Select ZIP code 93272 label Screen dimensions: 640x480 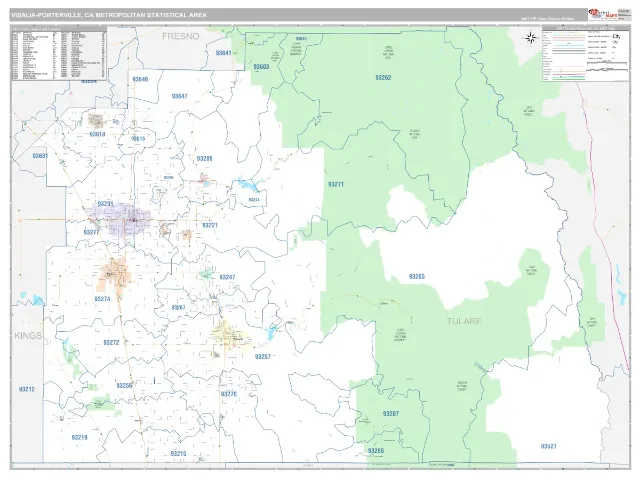111,342
